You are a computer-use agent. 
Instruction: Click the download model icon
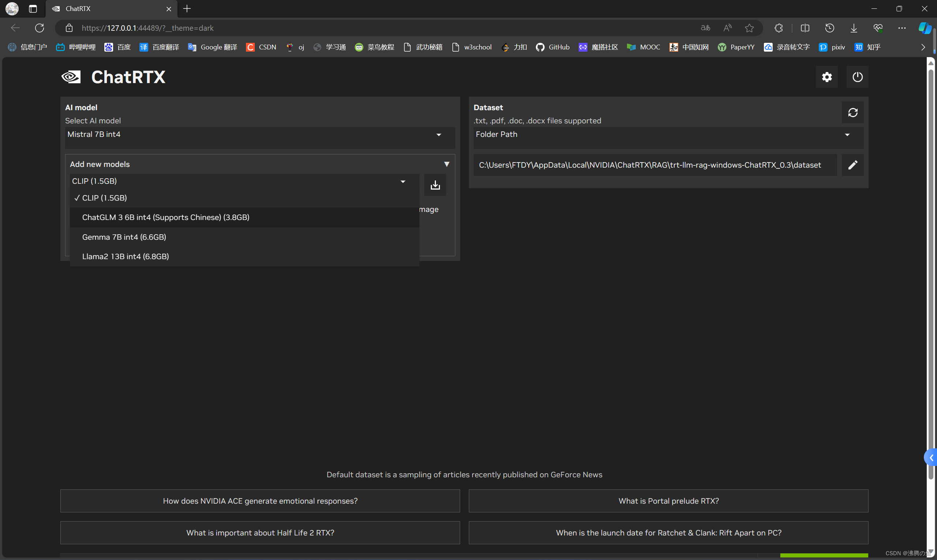point(435,185)
